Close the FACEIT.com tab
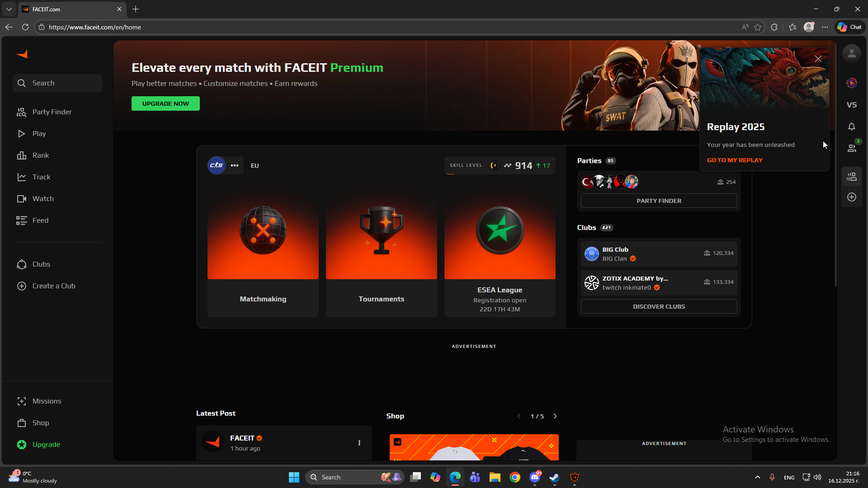868x488 pixels. coord(119,9)
